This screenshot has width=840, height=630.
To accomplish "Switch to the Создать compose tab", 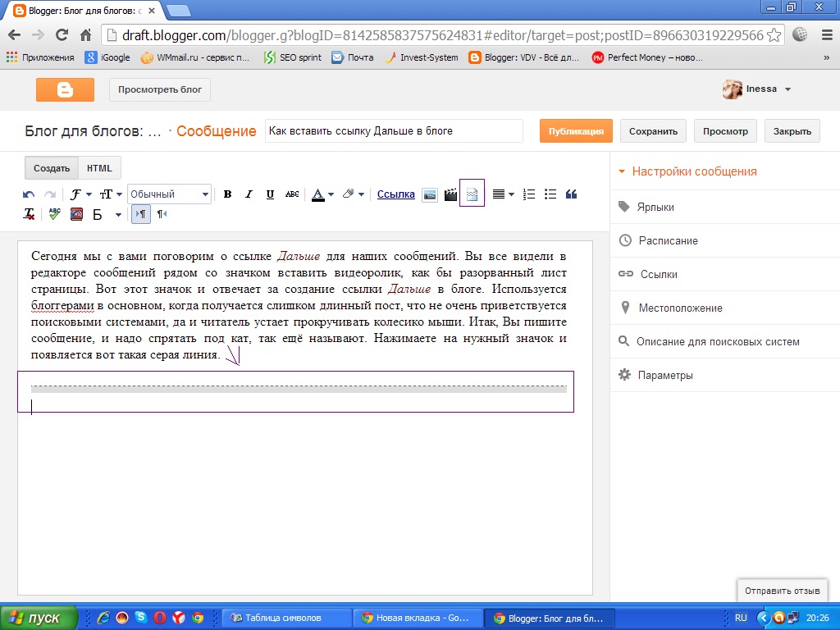I will pyautogui.click(x=52, y=168).
